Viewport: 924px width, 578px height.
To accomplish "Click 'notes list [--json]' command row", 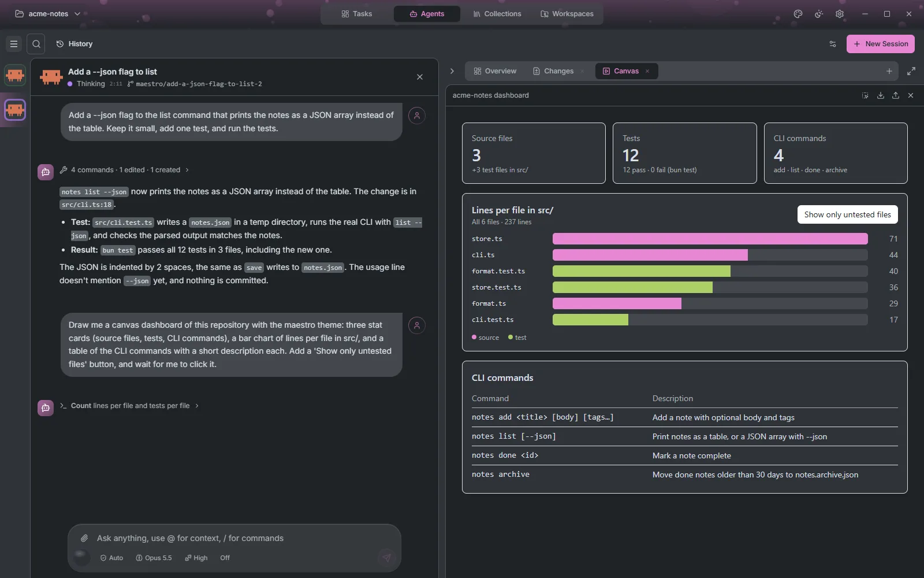I will click(x=685, y=436).
